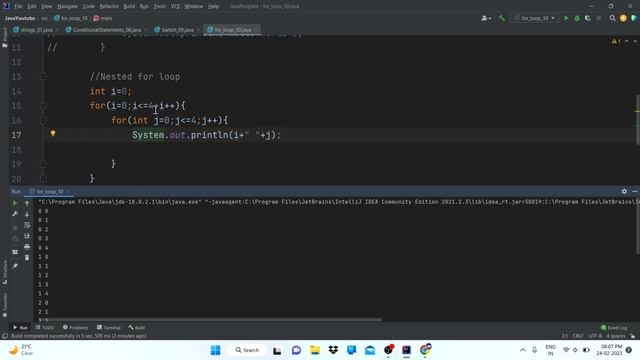Click the teal plugin icon at toolbar end
Image resolution: width=640 pixels, height=360 pixels.
coord(633,18)
